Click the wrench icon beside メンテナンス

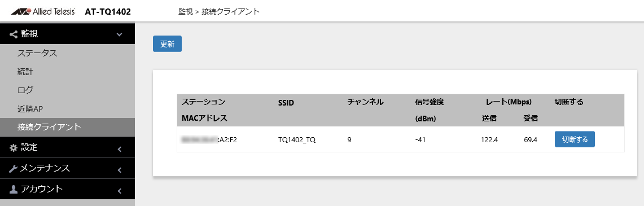pyautogui.click(x=13, y=168)
